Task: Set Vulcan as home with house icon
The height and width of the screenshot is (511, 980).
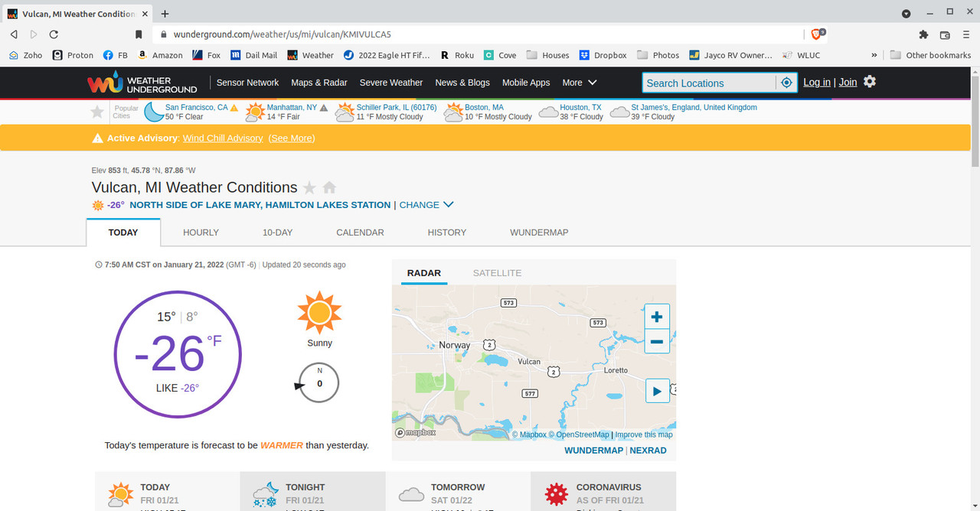Action: [x=329, y=187]
